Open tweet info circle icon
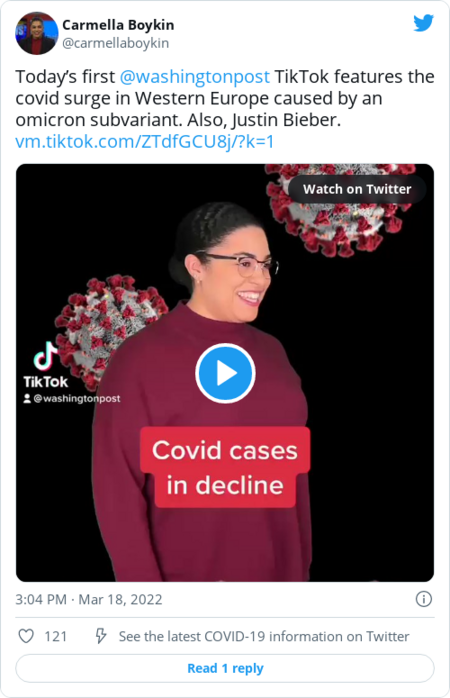450x698 pixels. click(423, 599)
